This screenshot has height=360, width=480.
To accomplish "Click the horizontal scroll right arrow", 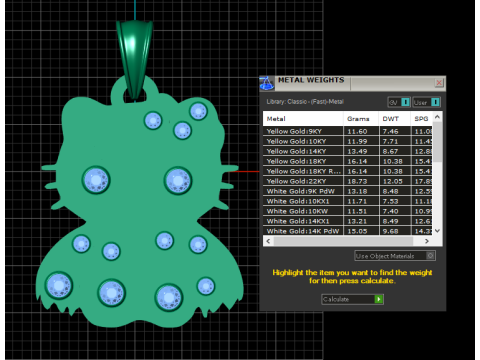I will [x=427, y=241].
